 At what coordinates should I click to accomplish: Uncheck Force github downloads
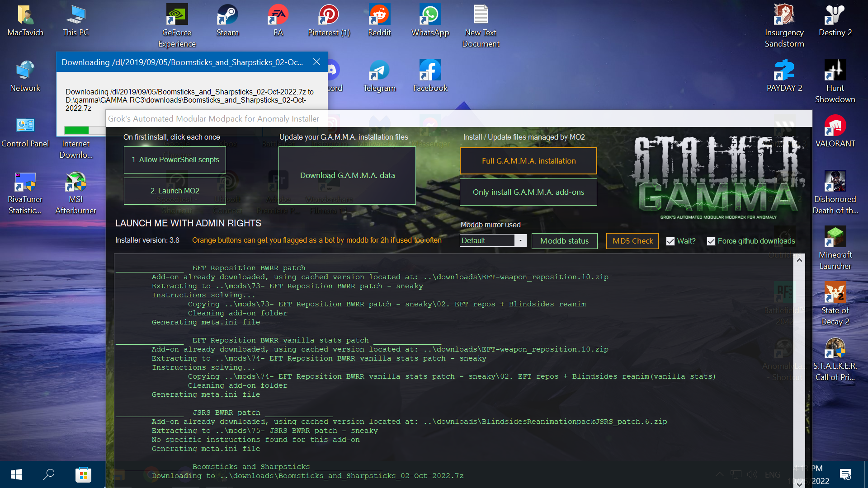click(x=711, y=241)
